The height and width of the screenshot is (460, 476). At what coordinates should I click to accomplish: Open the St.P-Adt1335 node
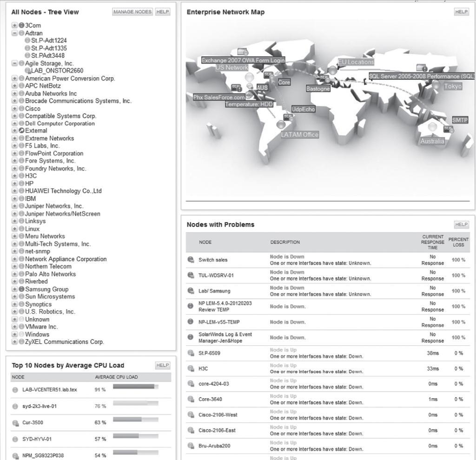(x=49, y=48)
